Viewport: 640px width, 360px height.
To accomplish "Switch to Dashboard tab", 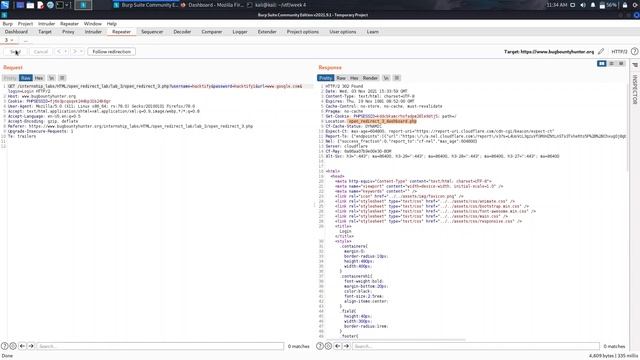I will [16, 32].
